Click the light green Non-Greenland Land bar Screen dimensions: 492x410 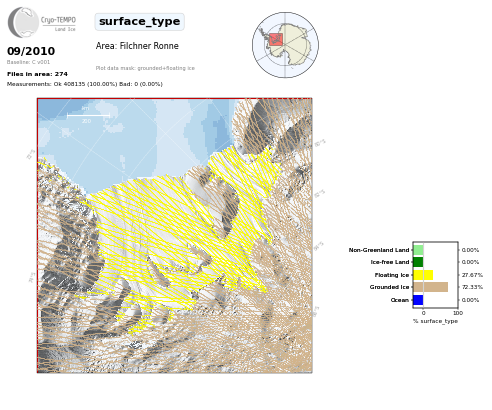point(418,250)
